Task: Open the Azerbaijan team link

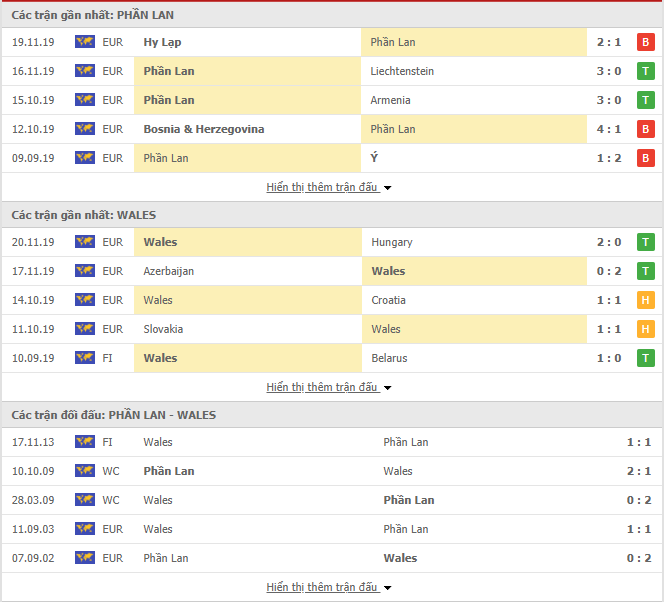Action: (168, 271)
